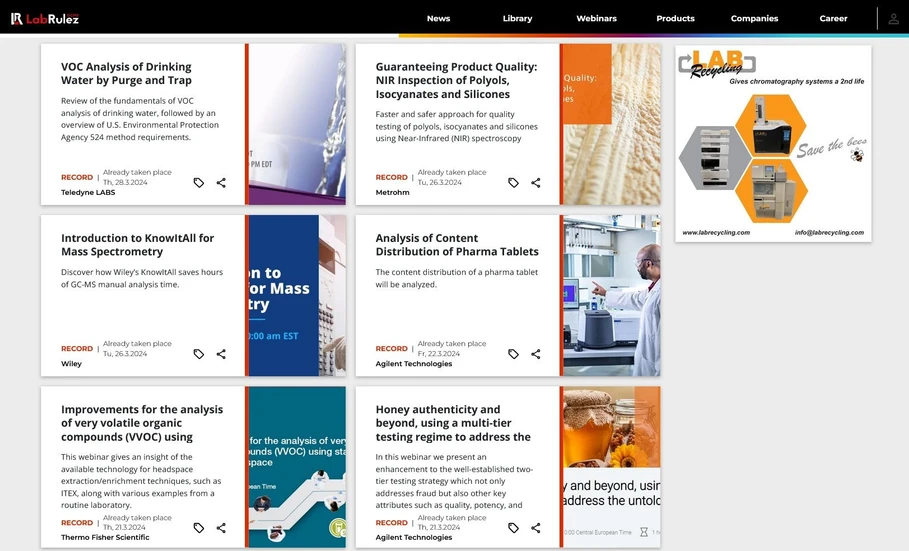Open Honey authenticity and beyond title
909x551 pixels.
pyautogui.click(x=453, y=423)
